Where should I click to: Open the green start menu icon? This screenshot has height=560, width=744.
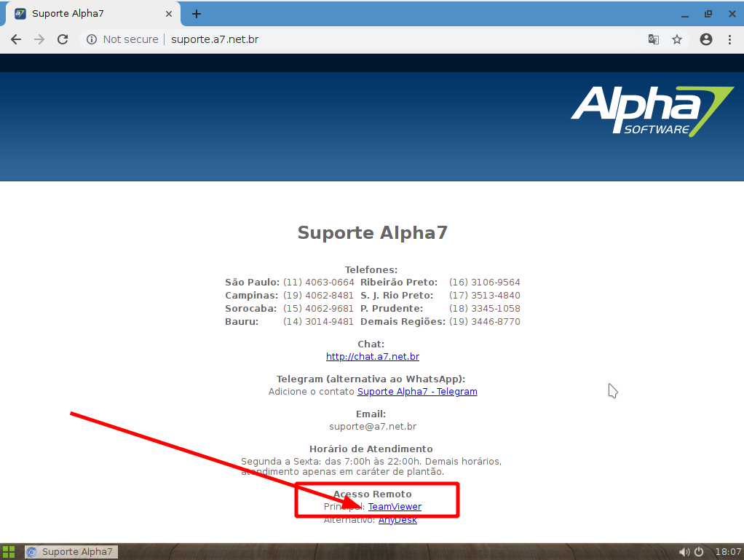pyautogui.click(x=9, y=552)
